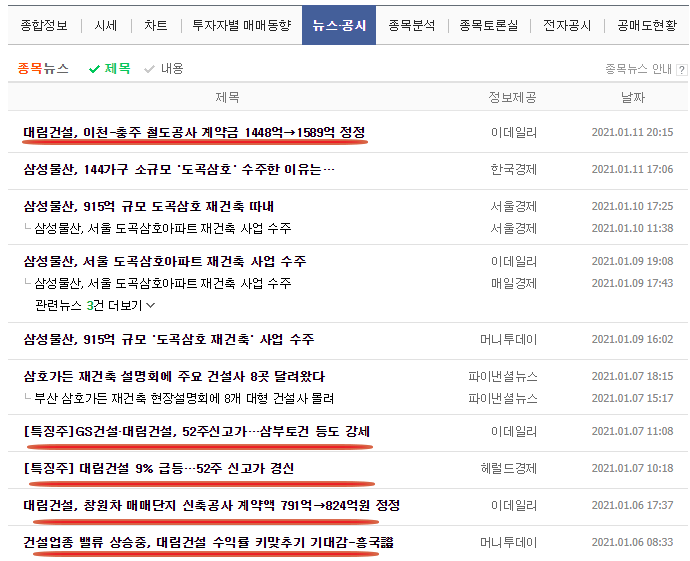Screen dimensions: 690x561
Task: Open the 종목토론실 tab
Action: 488,26
